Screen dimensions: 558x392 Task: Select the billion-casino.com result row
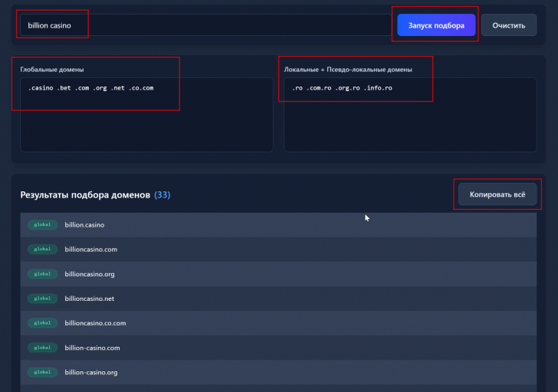278,348
